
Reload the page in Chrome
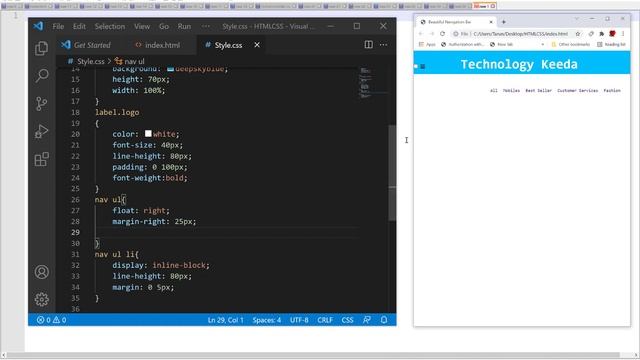click(x=442, y=34)
